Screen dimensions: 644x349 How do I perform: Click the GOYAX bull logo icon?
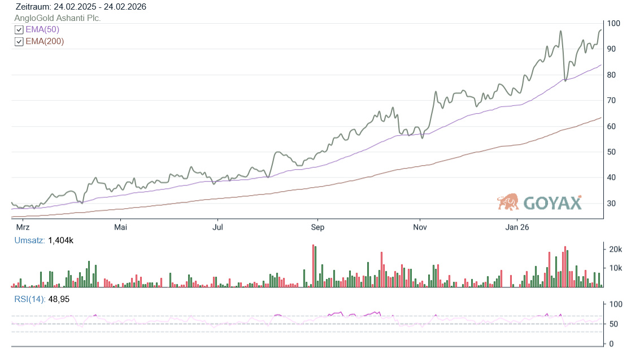pyautogui.click(x=508, y=202)
